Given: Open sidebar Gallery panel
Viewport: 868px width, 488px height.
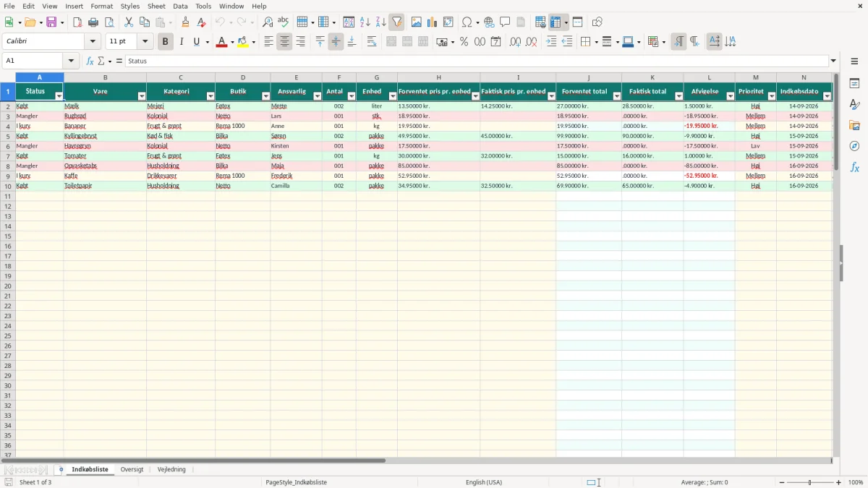Looking at the screenshot, I should (x=854, y=126).
